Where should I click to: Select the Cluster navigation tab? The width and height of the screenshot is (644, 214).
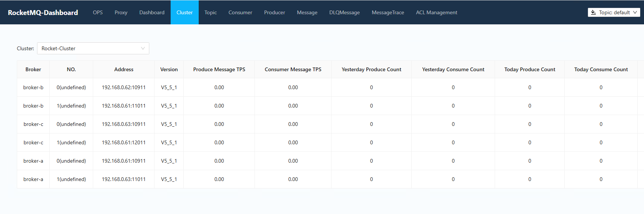[x=184, y=12]
